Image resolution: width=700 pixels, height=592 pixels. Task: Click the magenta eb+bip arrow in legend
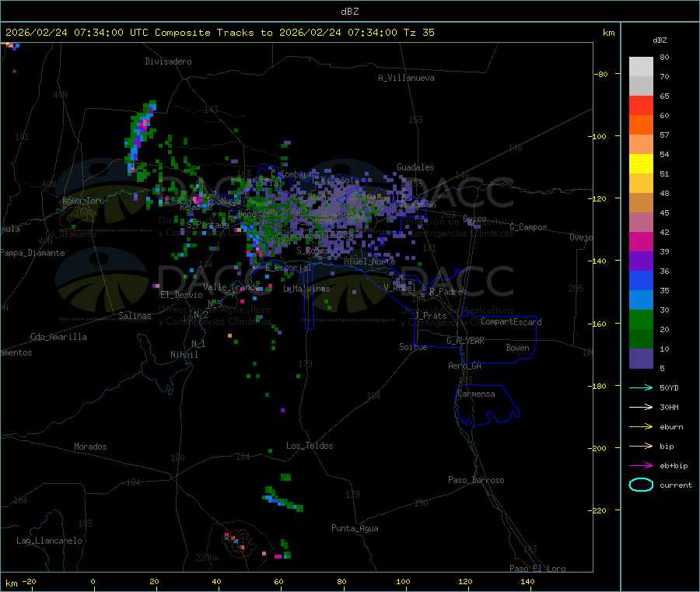(641, 465)
